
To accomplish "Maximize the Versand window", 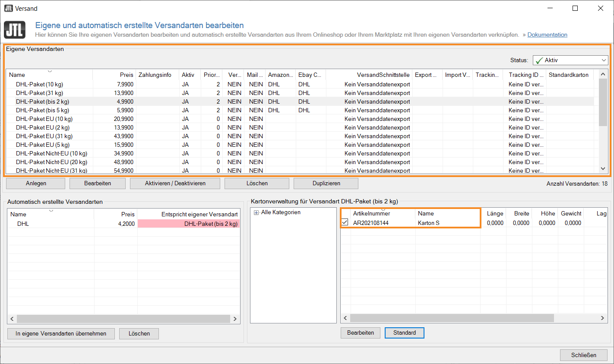I will point(575,8).
